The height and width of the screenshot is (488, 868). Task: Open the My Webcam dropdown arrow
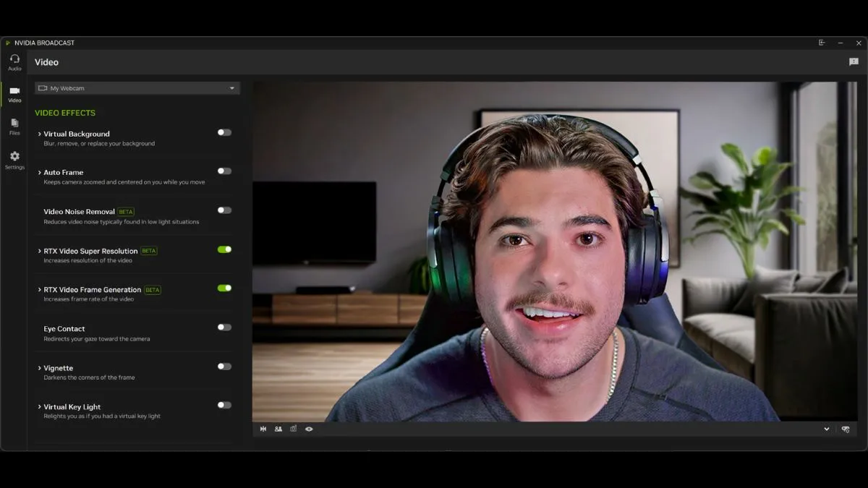click(232, 88)
